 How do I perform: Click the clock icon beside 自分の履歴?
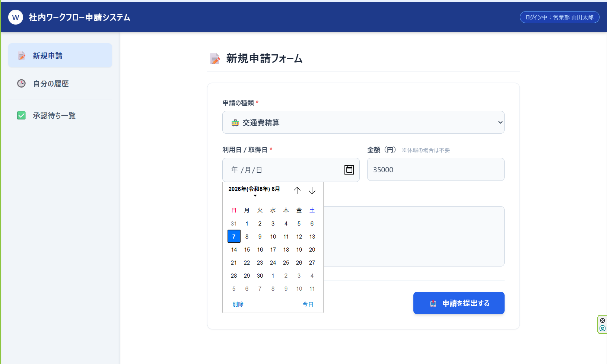[x=22, y=83]
